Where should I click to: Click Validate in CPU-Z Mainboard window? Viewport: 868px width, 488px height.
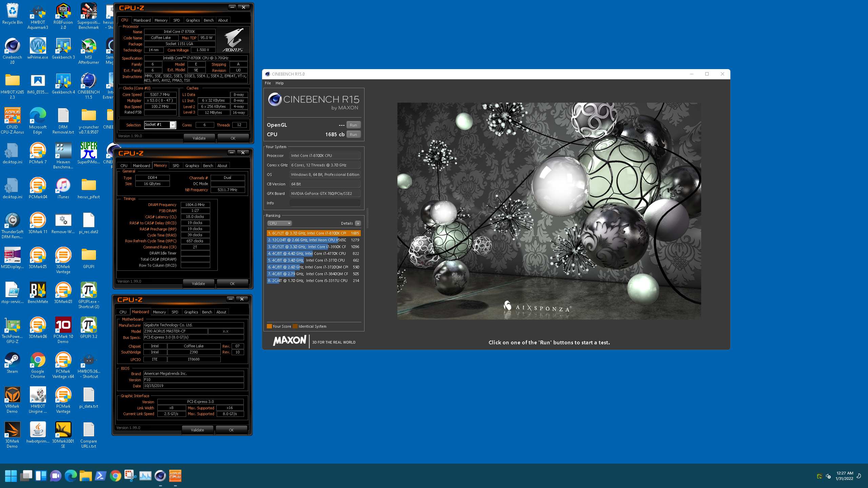tap(197, 430)
